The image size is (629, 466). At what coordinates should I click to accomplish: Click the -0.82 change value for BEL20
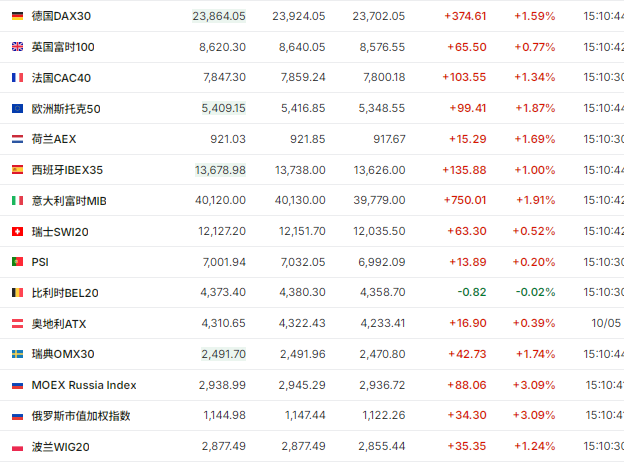pyautogui.click(x=471, y=293)
